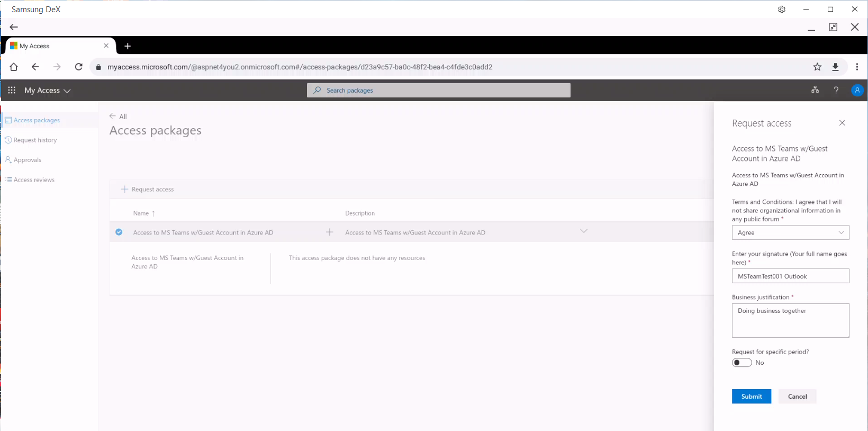Cancel the access request
This screenshot has height=431, width=868.
797,397
